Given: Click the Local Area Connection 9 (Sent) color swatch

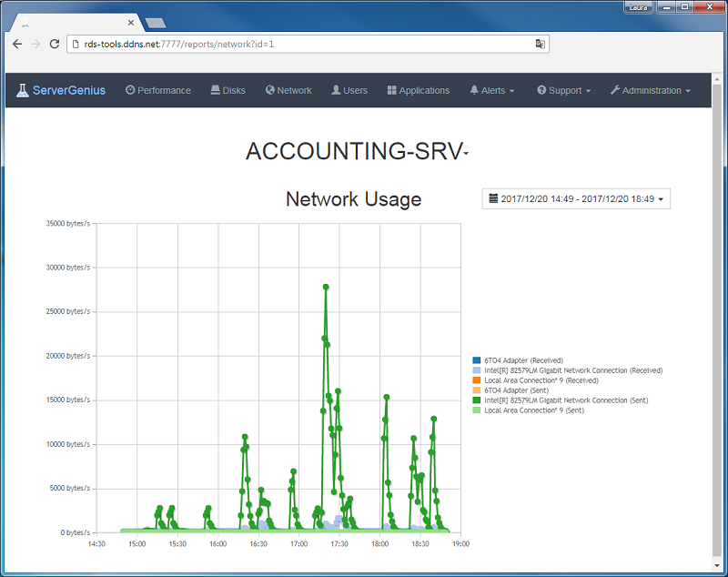Looking at the screenshot, I should click(x=477, y=410).
